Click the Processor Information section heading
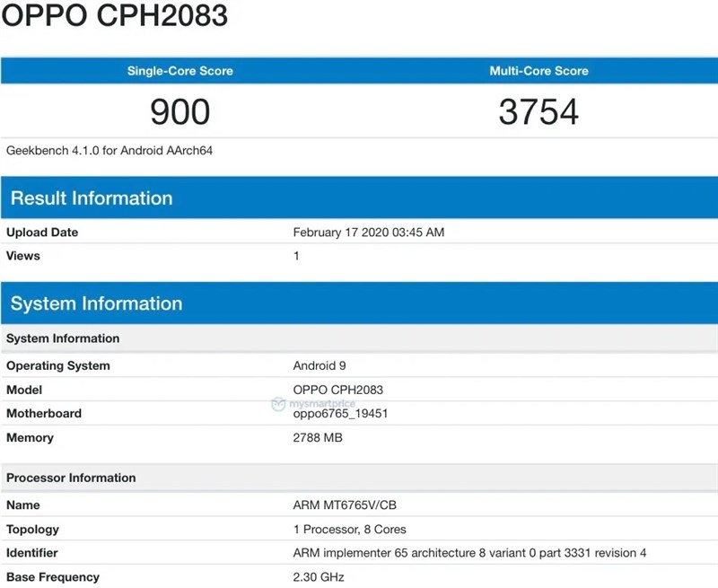 [x=71, y=478]
